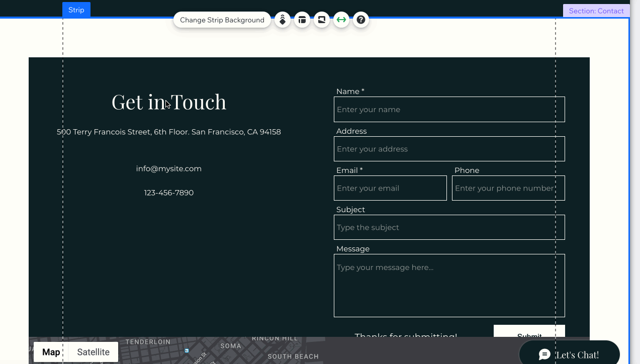The image size is (640, 364).
Task: Open the strip Layouts panel
Action: click(302, 20)
